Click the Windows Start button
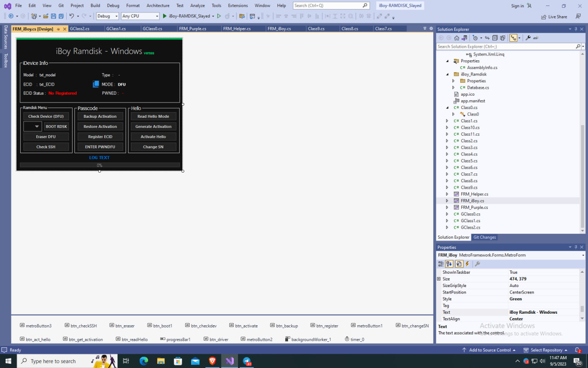 [x=8, y=361]
